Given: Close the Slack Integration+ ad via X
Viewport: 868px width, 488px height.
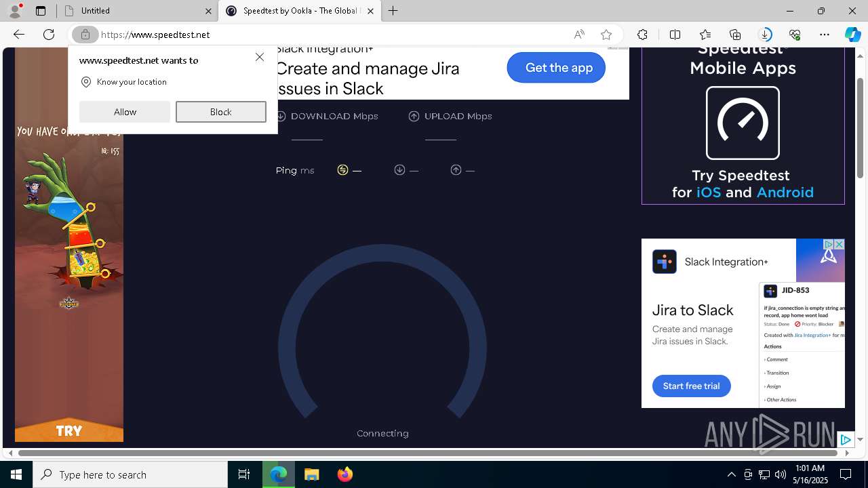Looking at the screenshot, I should pyautogui.click(x=840, y=244).
